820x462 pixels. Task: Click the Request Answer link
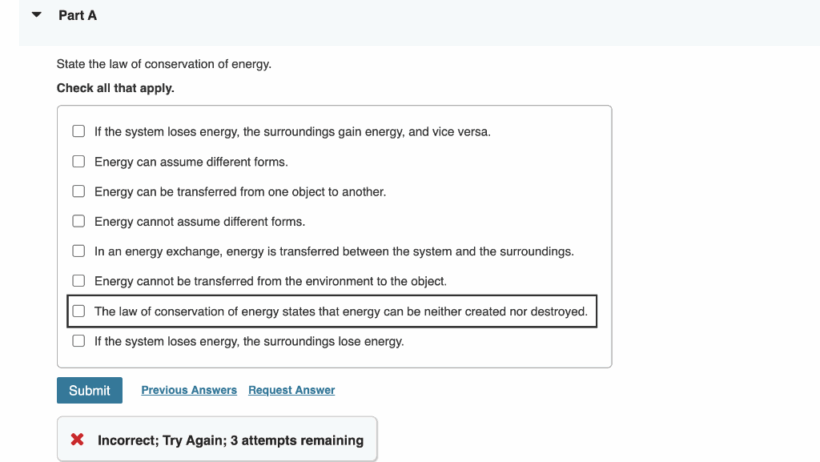point(291,390)
